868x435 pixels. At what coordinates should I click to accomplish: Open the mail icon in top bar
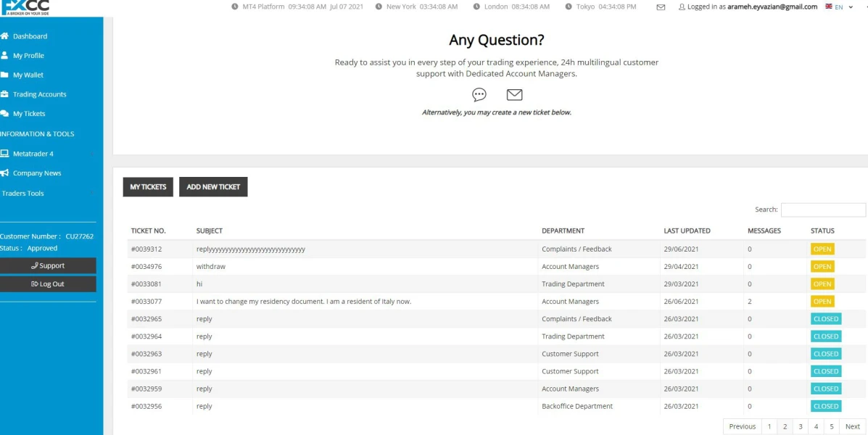click(660, 7)
